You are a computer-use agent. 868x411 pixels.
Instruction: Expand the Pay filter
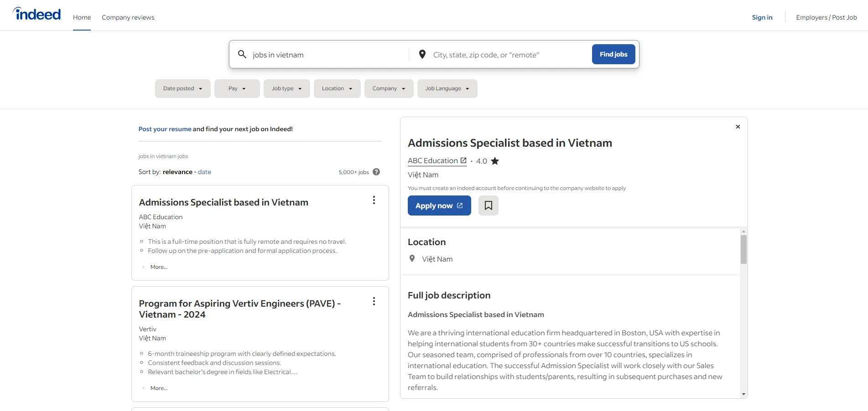click(237, 88)
